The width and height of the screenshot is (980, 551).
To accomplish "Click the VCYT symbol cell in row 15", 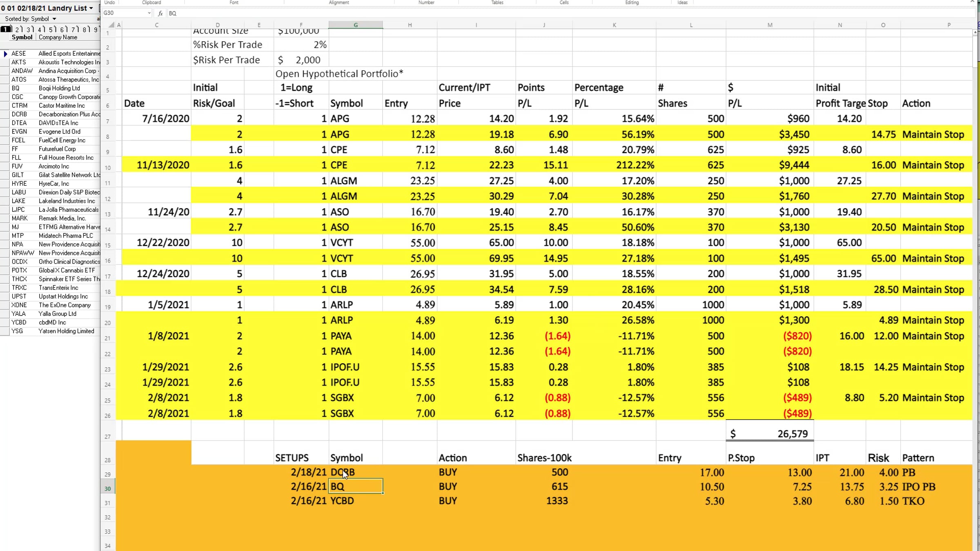I will pyautogui.click(x=356, y=242).
